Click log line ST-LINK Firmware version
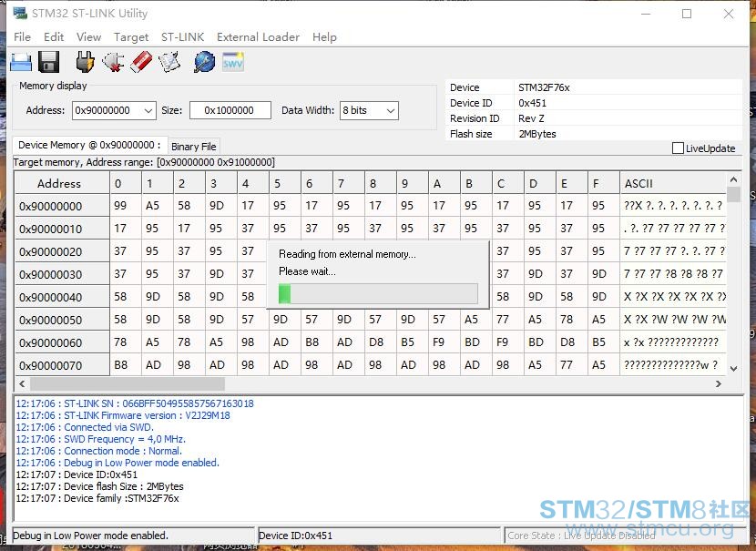This screenshot has height=551, width=756. 122,415
